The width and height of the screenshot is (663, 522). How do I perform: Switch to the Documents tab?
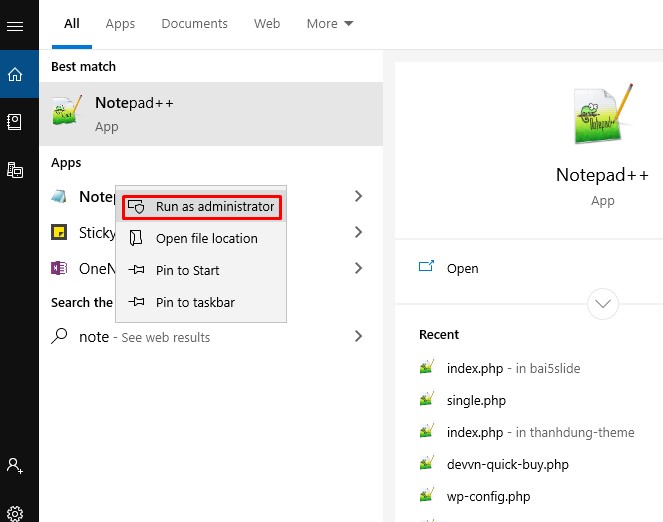pyautogui.click(x=194, y=23)
